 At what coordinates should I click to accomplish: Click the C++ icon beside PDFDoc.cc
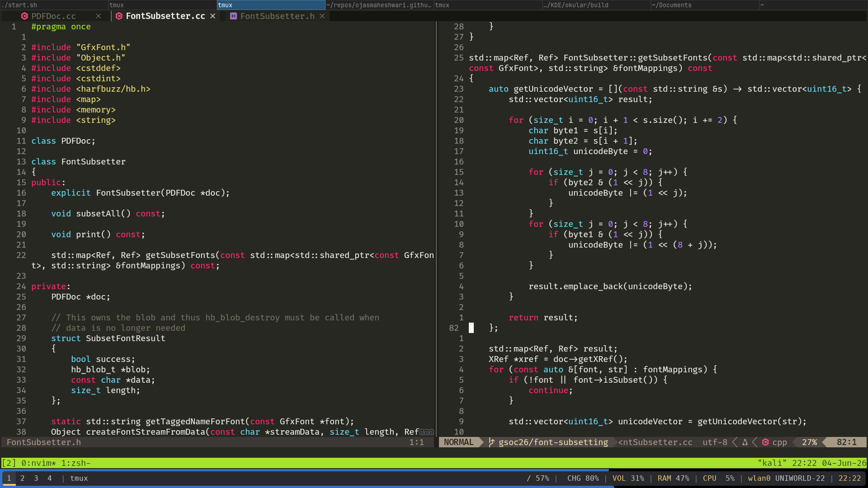click(x=24, y=16)
